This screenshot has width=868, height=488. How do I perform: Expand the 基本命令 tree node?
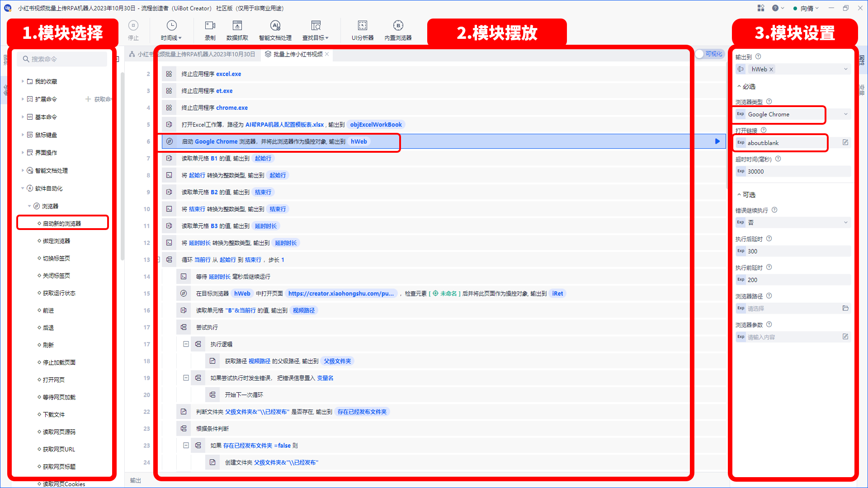(23, 117)
